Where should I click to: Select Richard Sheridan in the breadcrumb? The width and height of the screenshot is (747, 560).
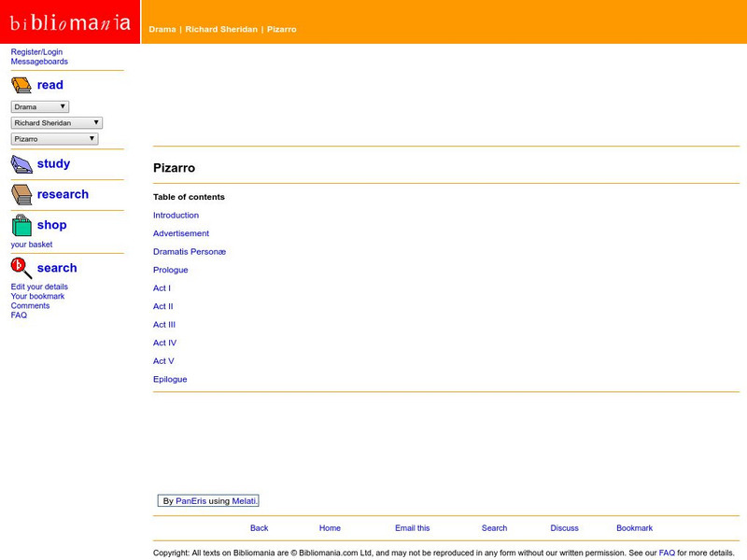pyautogui.click(x=220, y=30)
